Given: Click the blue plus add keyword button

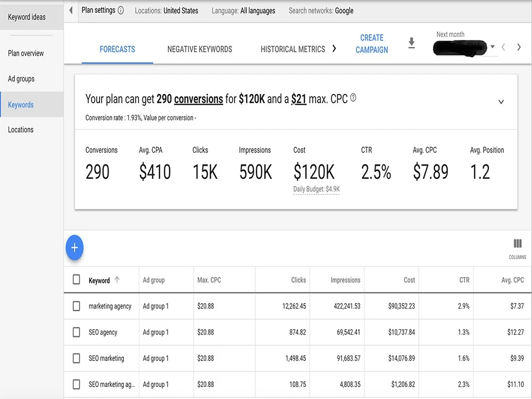Looking at the screenshot, I should coord(74,248).
